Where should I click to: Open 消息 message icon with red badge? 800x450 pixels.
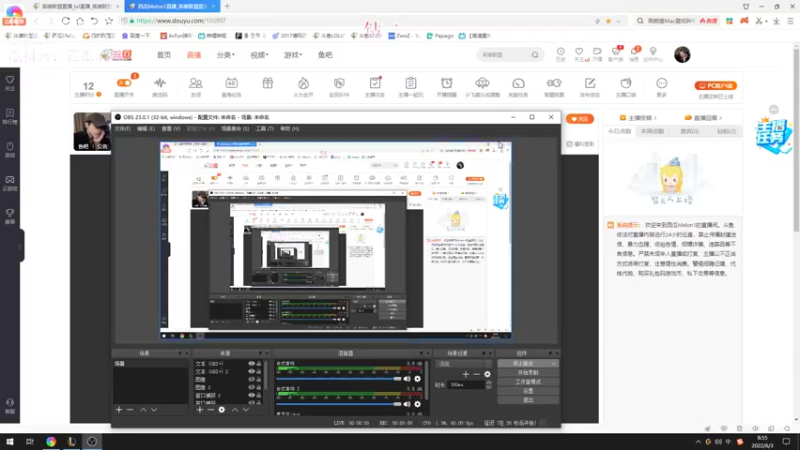[x=634, y=52]
